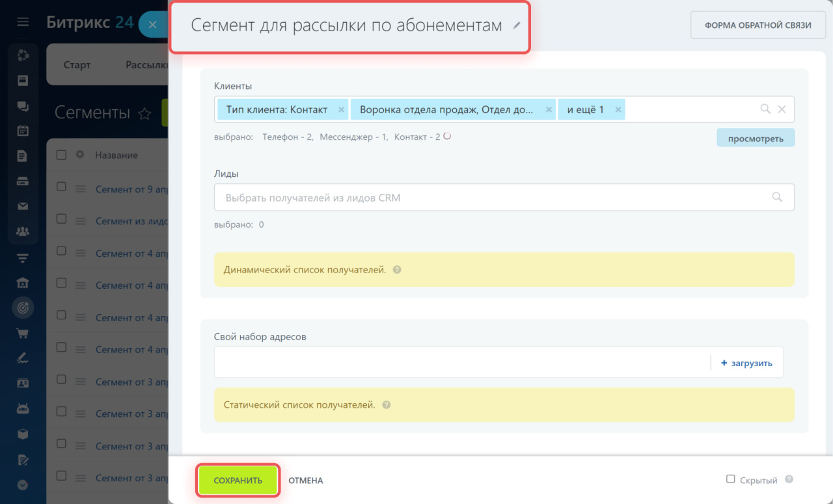Open the Воронка отдела продаж filter chip
Image resolution: width=833 pixels, height=504 pixels.
point(446,110)
